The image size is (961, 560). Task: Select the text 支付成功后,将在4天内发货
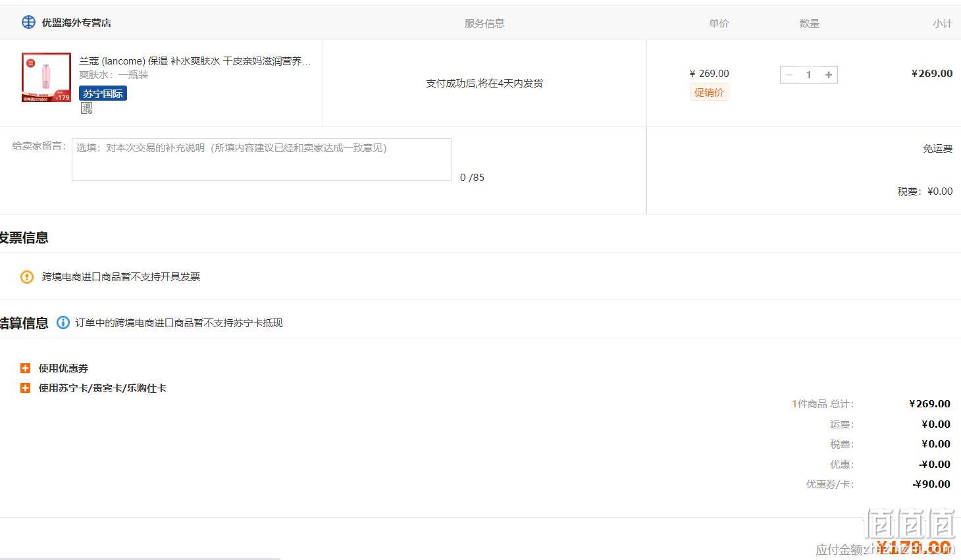[484, 84]
